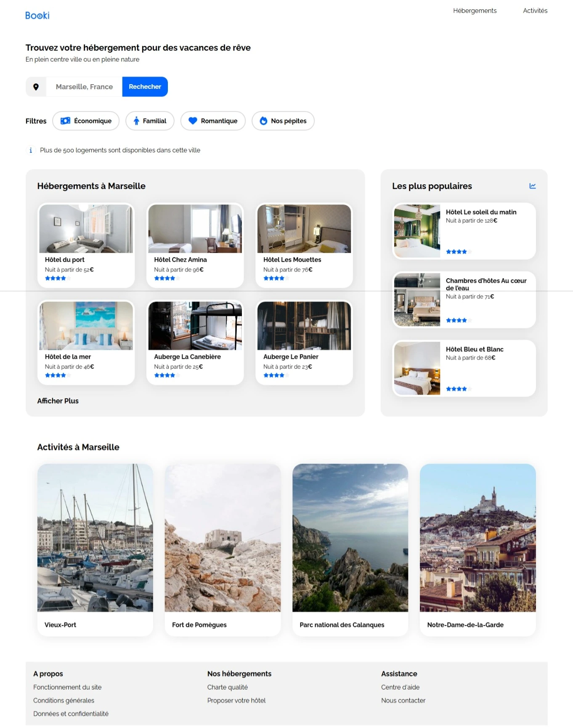Click the Hôtel Bleu et Blanc title

475,349
